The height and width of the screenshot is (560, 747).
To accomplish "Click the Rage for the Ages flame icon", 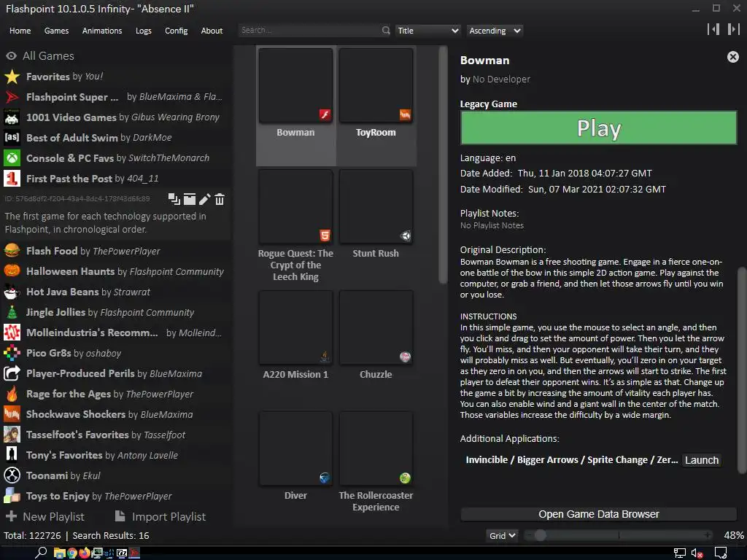I will click(x=12, y=394).
